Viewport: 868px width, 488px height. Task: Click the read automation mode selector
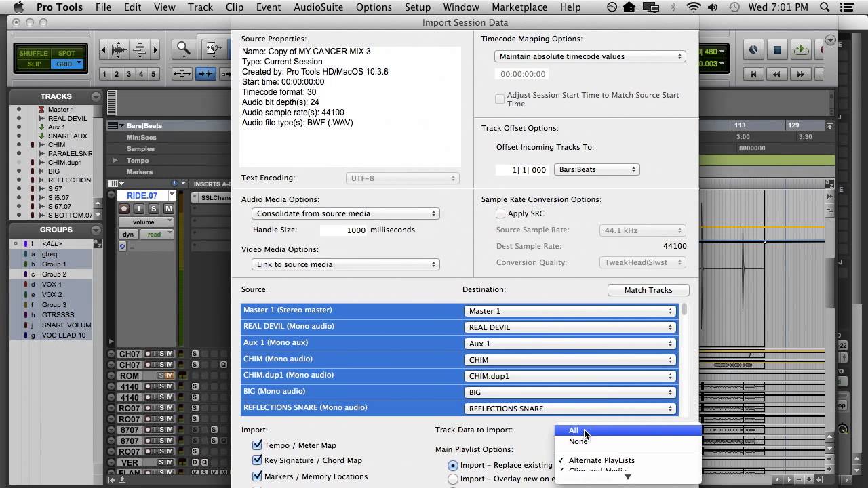156,235
